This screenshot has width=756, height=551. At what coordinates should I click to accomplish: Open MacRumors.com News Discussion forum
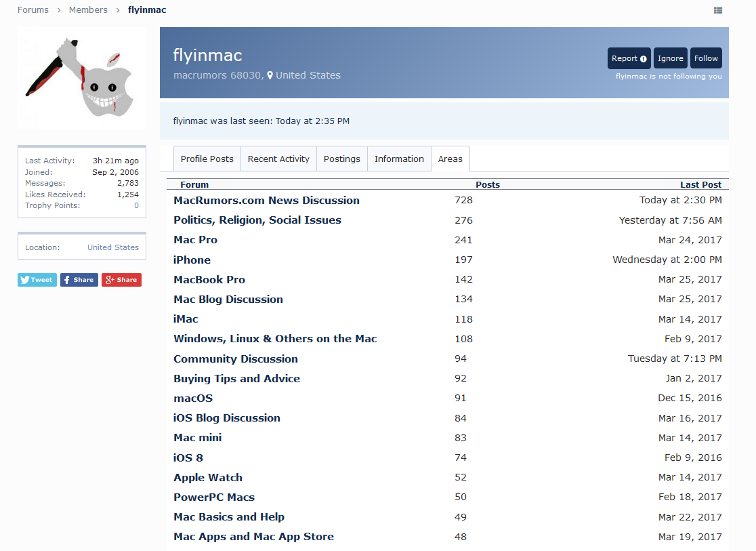click(267, 200)
